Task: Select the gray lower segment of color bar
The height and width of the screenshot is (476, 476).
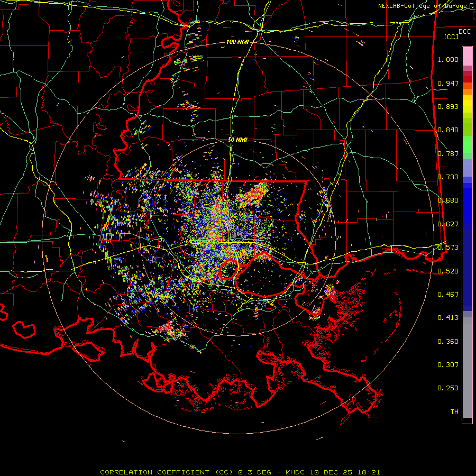Action: pyautogui.click(x=467, y=368)
